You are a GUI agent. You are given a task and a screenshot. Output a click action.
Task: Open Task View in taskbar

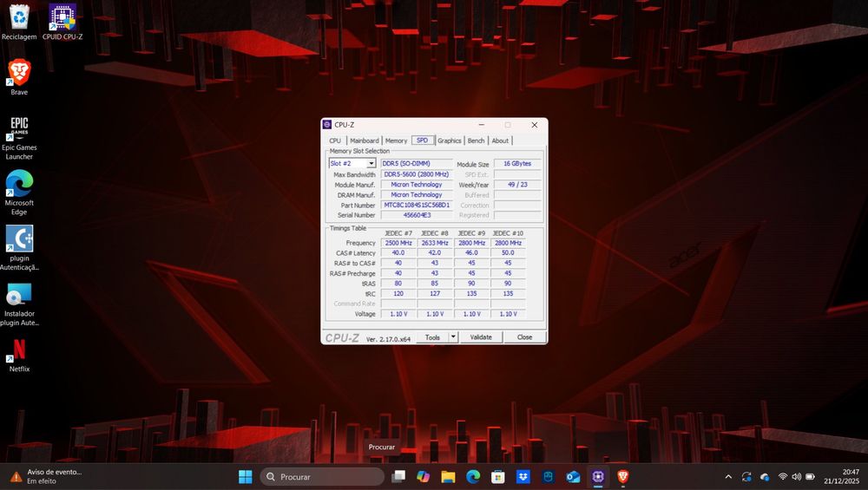(x=398, y=477)
